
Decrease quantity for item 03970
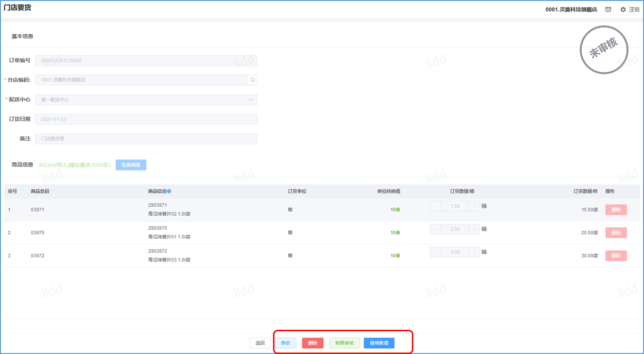coord(436,229)
